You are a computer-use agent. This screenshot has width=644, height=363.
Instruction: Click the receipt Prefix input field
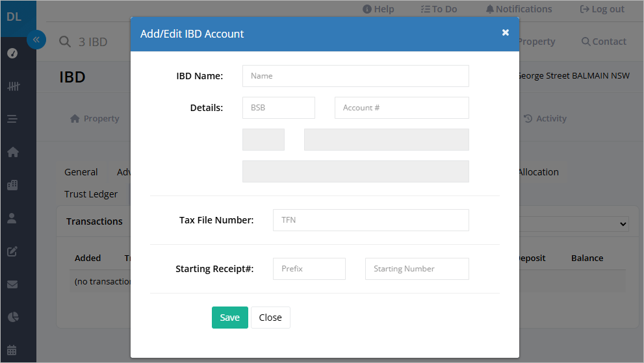(309, 269)
